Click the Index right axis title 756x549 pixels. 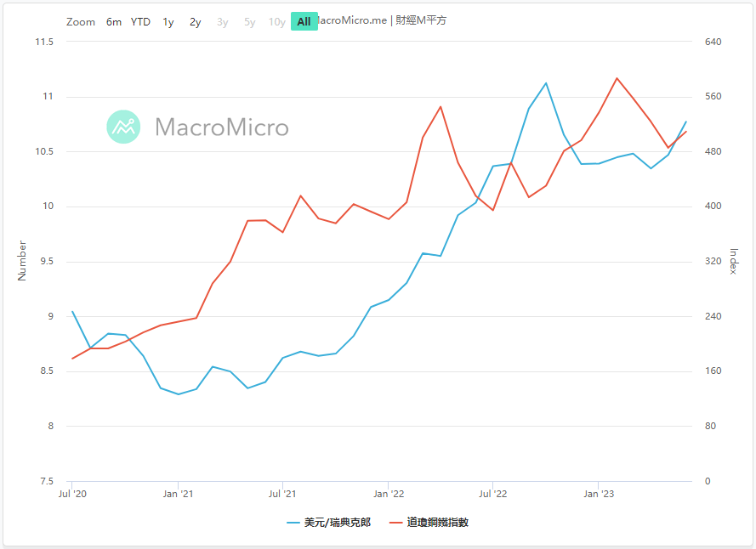(734, 261)
